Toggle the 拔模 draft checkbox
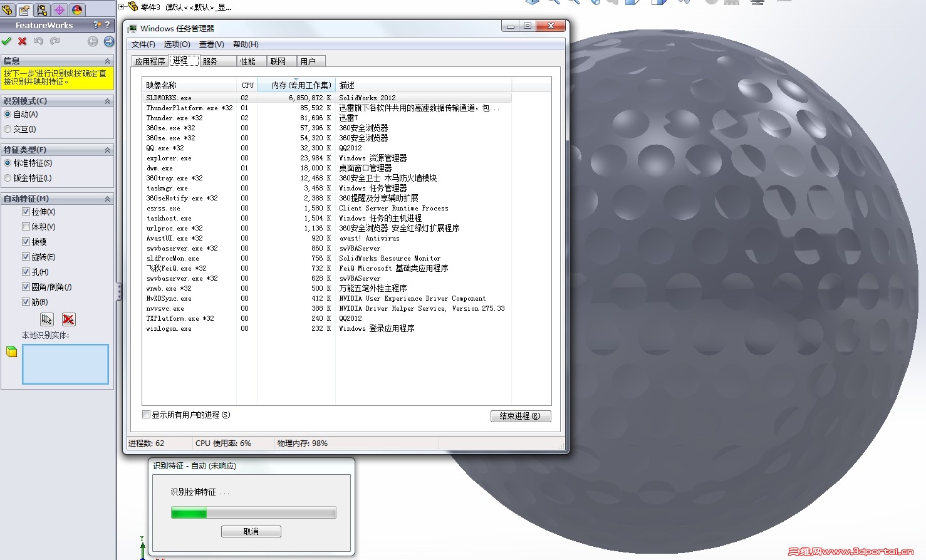 click(26, 242)
